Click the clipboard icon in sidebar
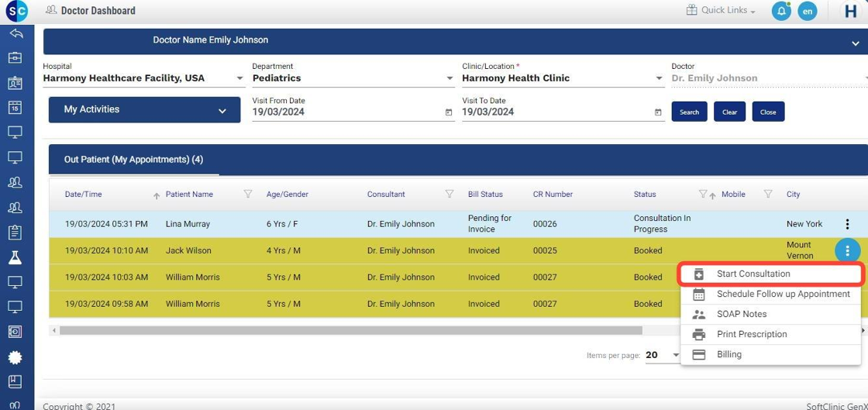The width and height of the screenshot is (868, 410). click(15, 232)
